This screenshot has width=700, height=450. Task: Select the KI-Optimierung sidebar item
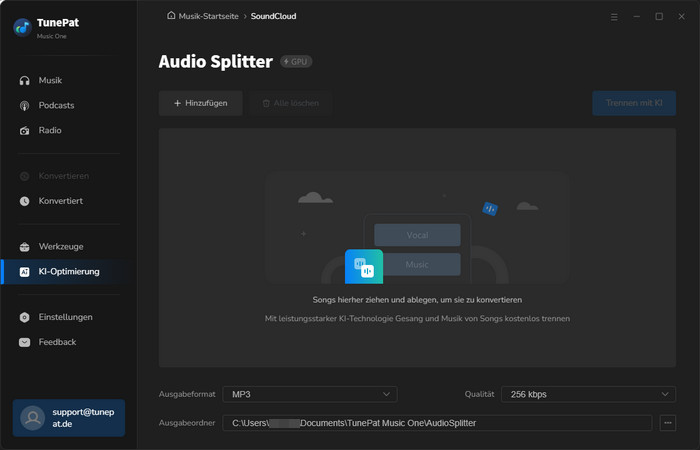(69, 271)
